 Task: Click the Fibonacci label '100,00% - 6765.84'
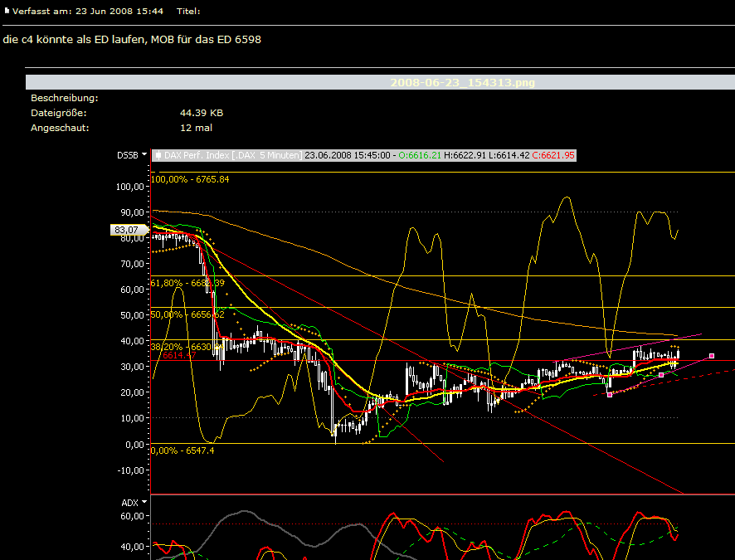pyautogui.click(x=190, y=179)
